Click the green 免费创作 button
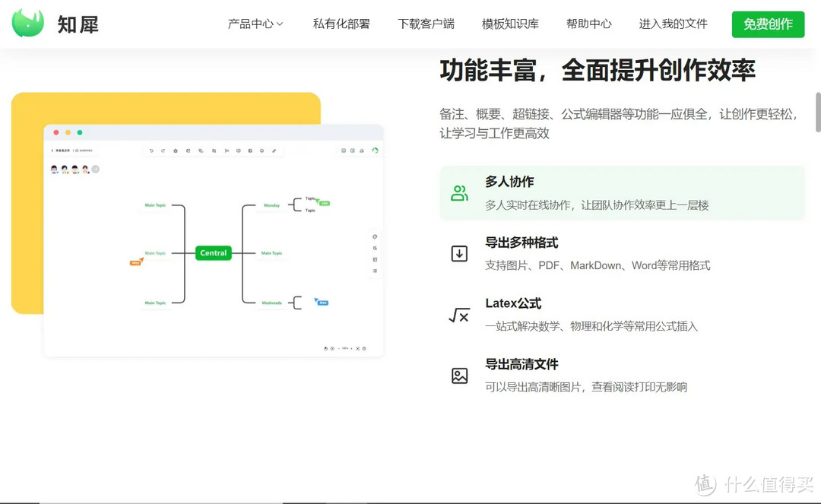The image size is (821, 504). [768, 24]
